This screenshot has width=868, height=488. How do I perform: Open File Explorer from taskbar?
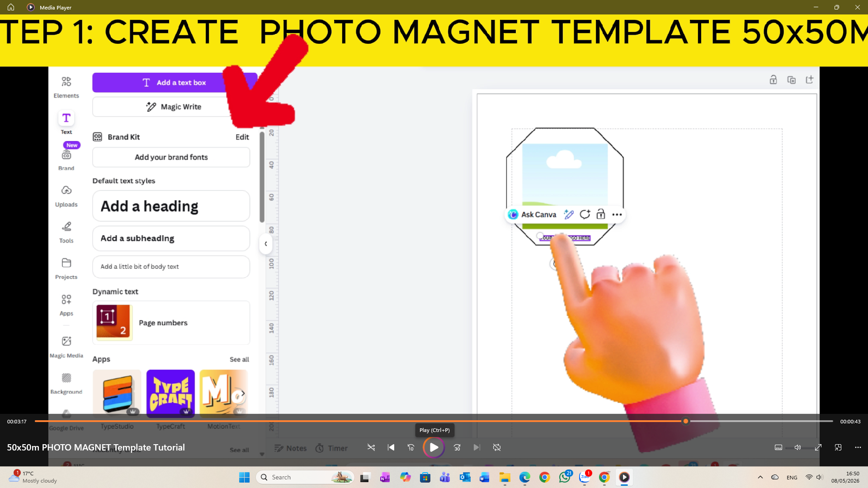[505, 477]
